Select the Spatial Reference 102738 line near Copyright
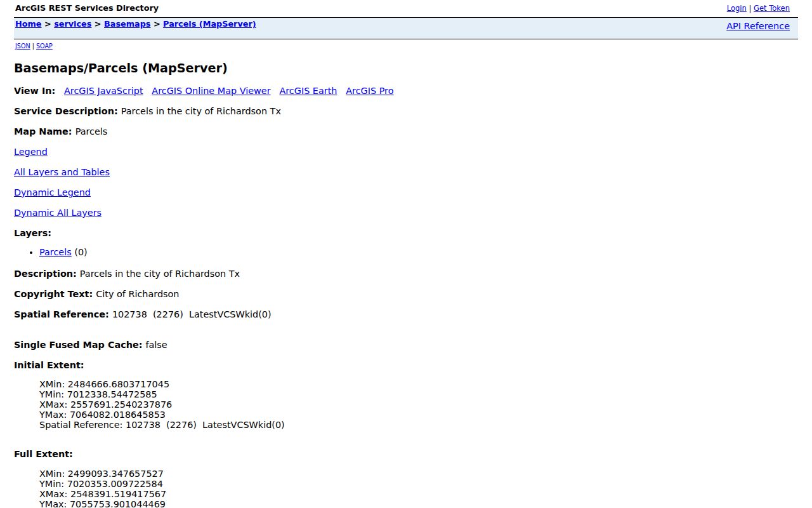Image resolution: width=812 pixels, height=508 pixels. pyautogui.click(x=143, y=314)
